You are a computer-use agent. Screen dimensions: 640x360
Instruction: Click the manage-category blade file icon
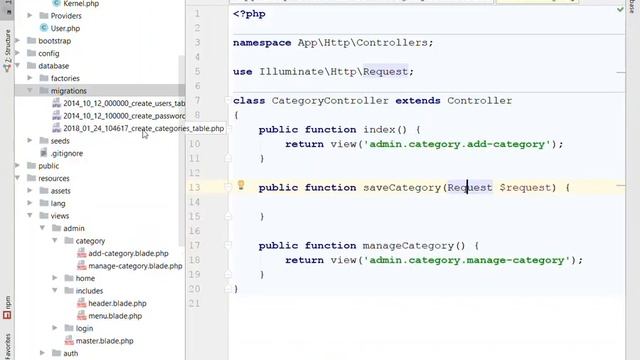click(x=82, y=266)
